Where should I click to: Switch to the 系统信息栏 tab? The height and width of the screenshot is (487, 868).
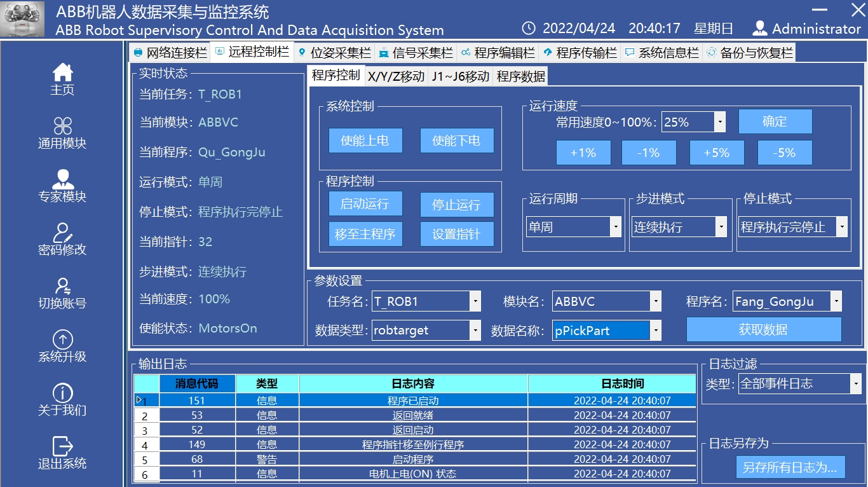coord(662,53)
